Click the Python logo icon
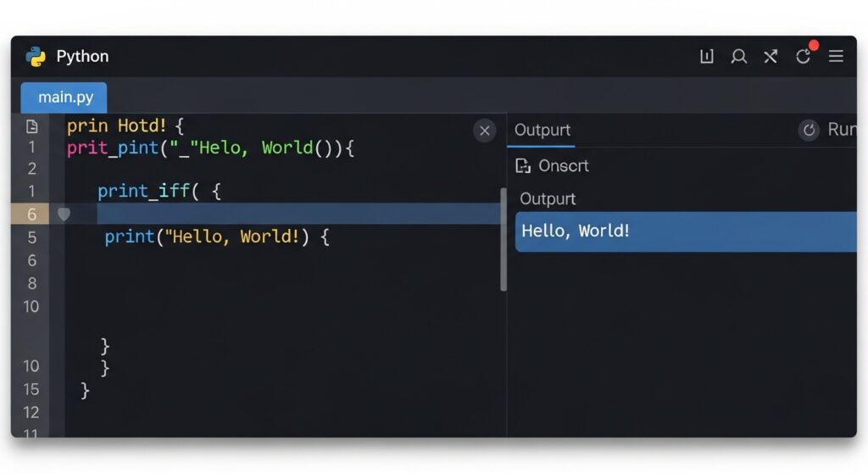868x474 pixels. coord(36,57)
